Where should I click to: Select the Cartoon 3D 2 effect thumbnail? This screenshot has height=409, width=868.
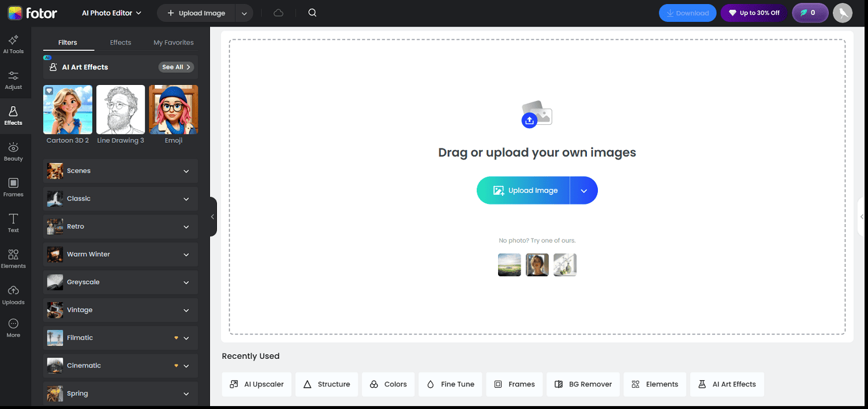68,109
